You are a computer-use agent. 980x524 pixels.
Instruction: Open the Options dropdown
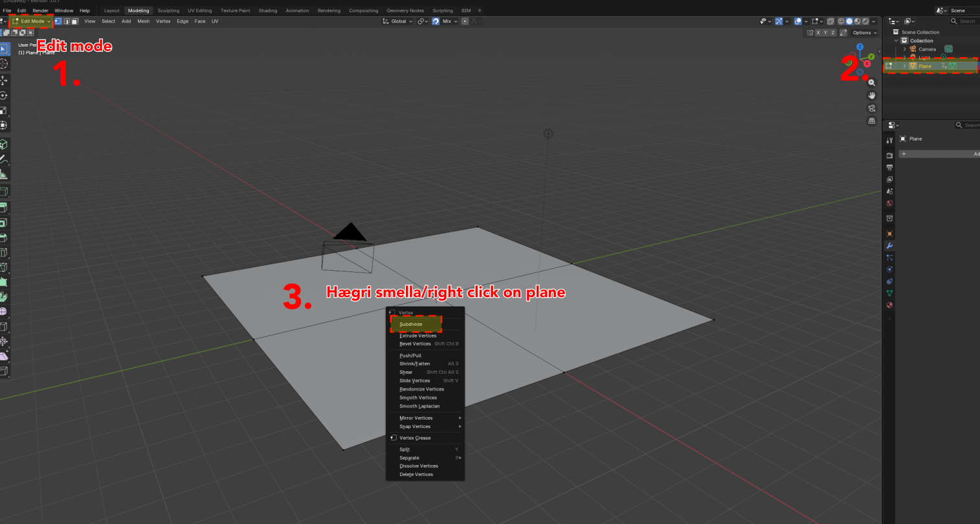pos(863,32)
